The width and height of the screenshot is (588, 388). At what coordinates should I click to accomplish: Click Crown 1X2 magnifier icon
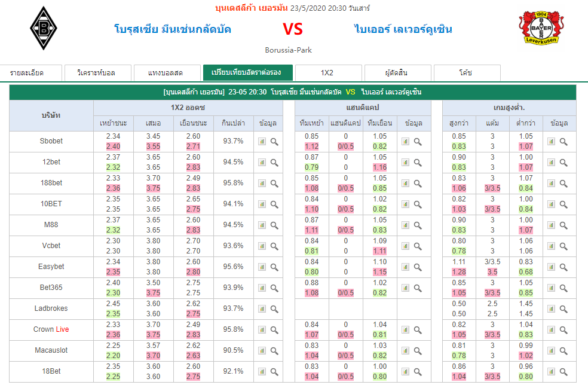[x=274, y=330]
